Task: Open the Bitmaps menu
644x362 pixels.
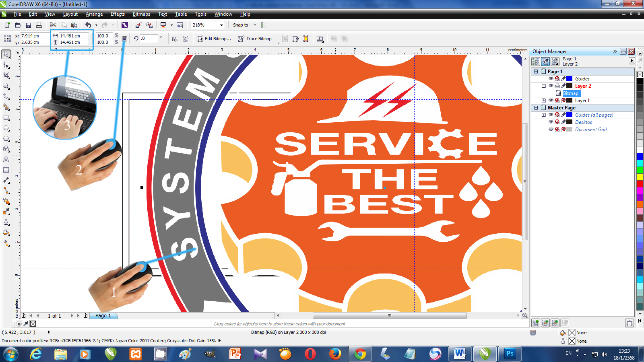Action: click(x=141, y=14)
